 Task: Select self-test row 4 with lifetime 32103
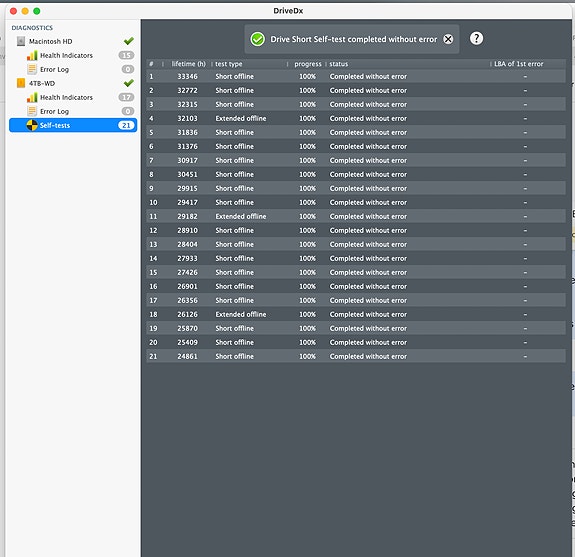[356, 118]
